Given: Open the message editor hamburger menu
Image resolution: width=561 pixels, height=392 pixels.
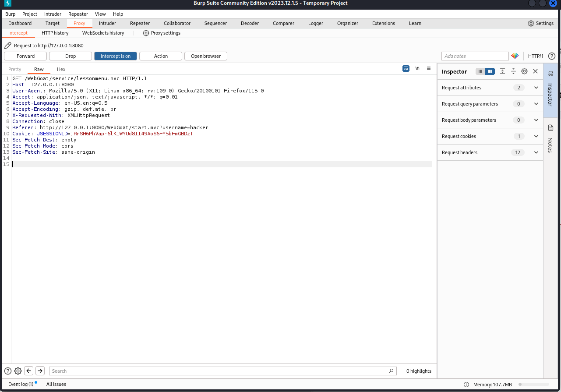Looking at the screenshot, I should pyautogui.click(x=429, y=69).
